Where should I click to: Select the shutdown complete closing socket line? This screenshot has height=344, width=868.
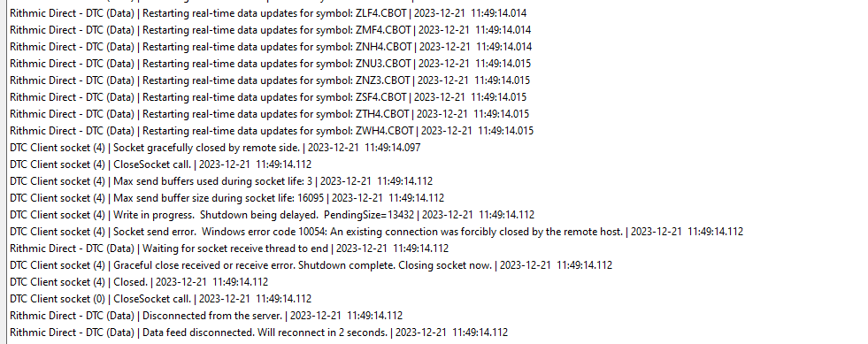pos(311,265)
